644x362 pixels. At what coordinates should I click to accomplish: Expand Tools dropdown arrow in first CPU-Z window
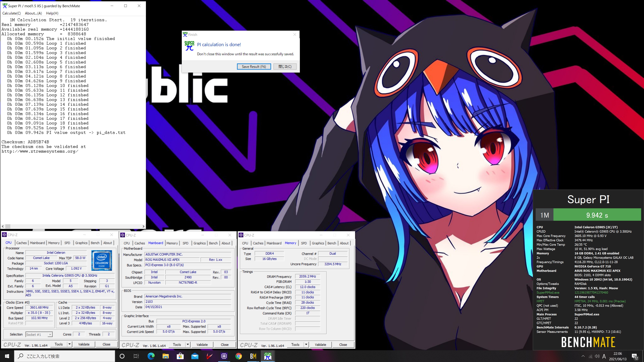click(x=69, y=344)
